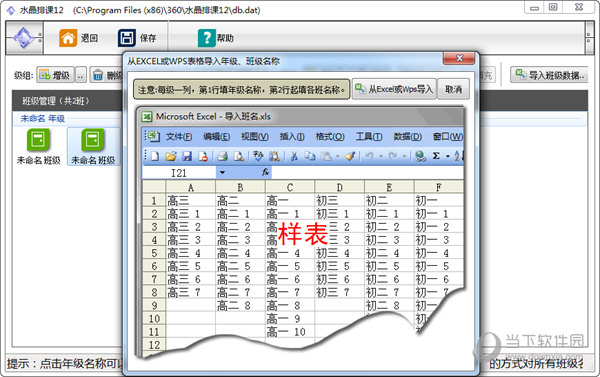Click the 班级管理（共2班）panel header
This screenshot has height=377, width=600.
click(67, 101)
